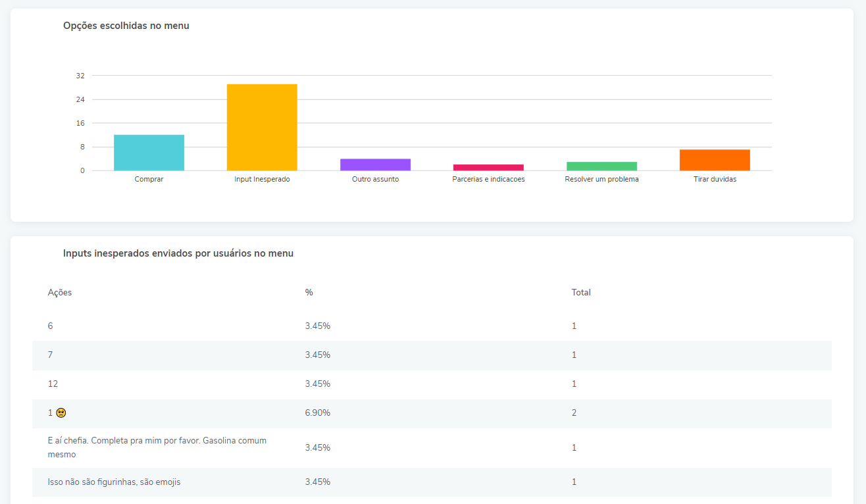This screenshot has height=504, width=866.
Task: Select the "%" column header
Action: (x=309, y=292)
